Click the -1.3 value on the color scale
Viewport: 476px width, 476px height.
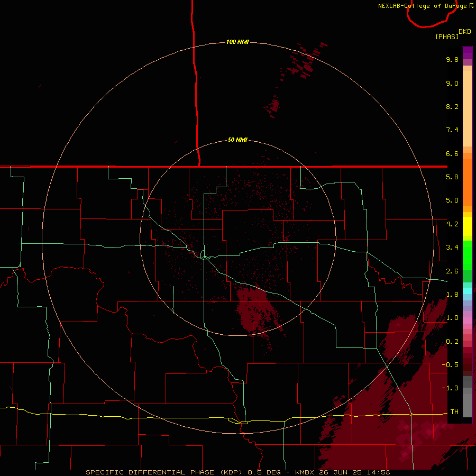pyautogui.click(x=450, y=388)
